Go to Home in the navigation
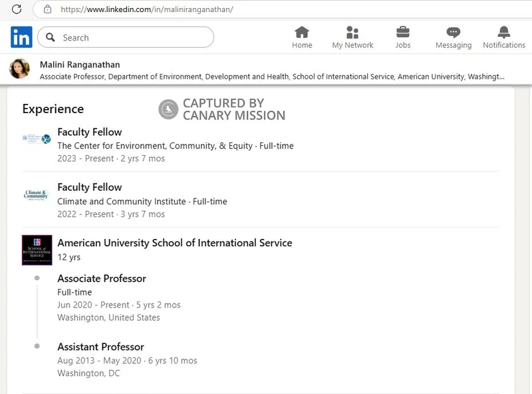Image resolution: width=532 pixels, height=394 pixels. point(302,37)
